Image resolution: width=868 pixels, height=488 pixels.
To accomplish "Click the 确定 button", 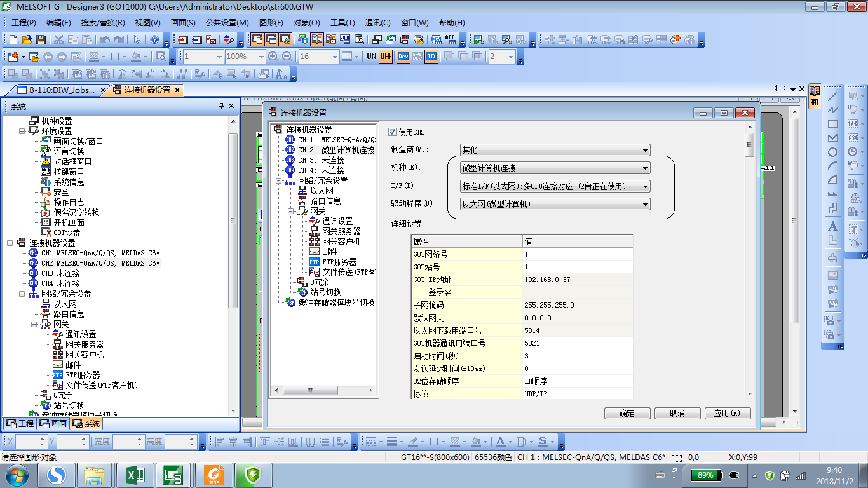I will (x=627, y=413).
